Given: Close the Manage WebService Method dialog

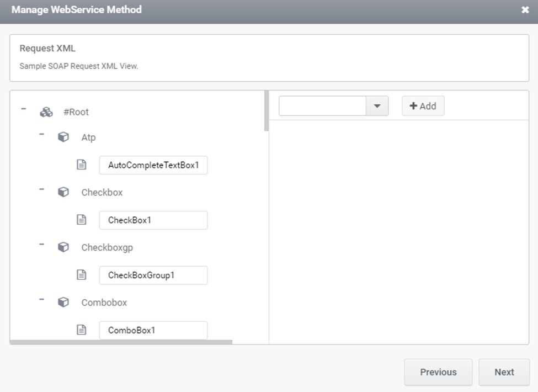Looking at the screenshot, I should tap(525, 9).
